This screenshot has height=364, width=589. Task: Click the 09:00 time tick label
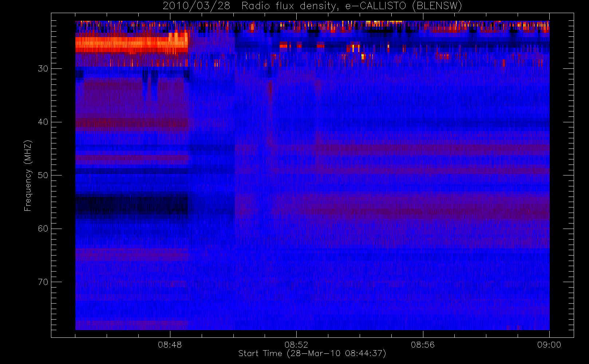(x=549, y=345)
